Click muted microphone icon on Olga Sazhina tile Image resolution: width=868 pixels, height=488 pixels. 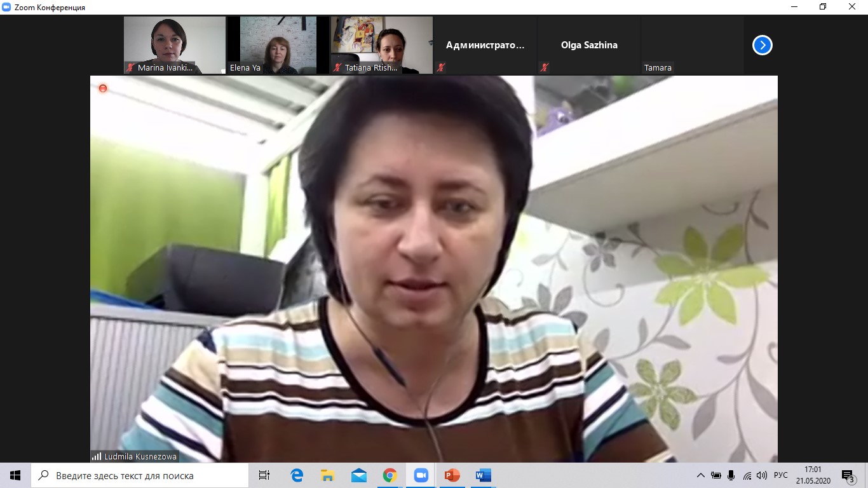(x=544, y=67)
